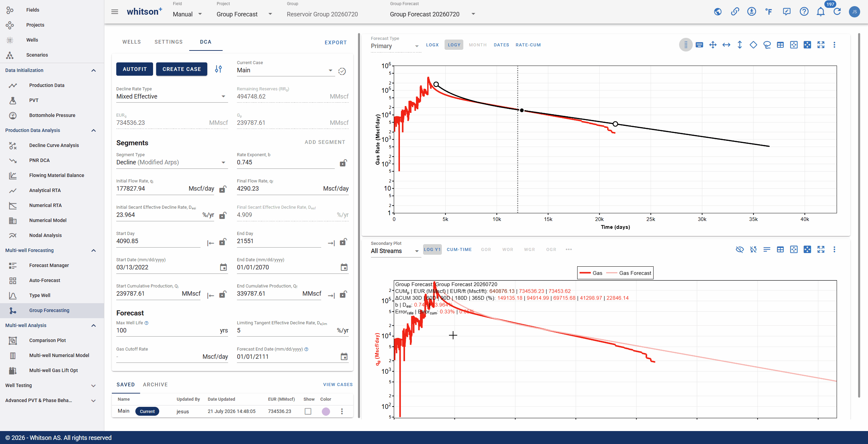The height and width of the screenshot is (444, 868).
Task: Click the lines legend icon on the secondary plot
Action: click(x=767, y=250)
